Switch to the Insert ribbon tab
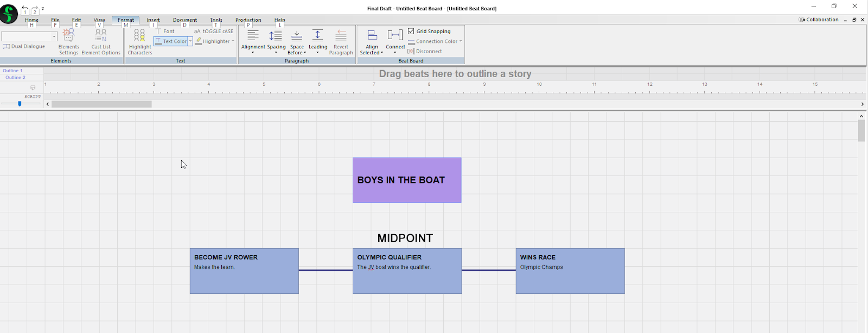Screen dimensions: 868x333 coord(153,20)
